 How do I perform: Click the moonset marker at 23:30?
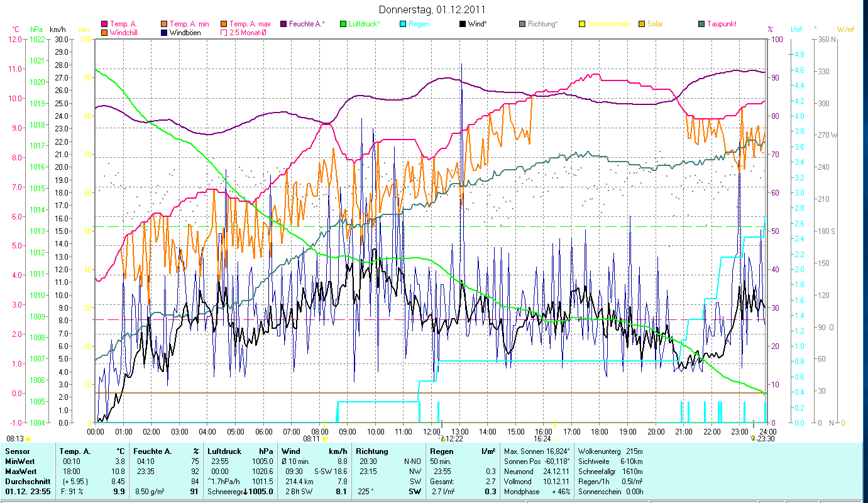(754, 438)
